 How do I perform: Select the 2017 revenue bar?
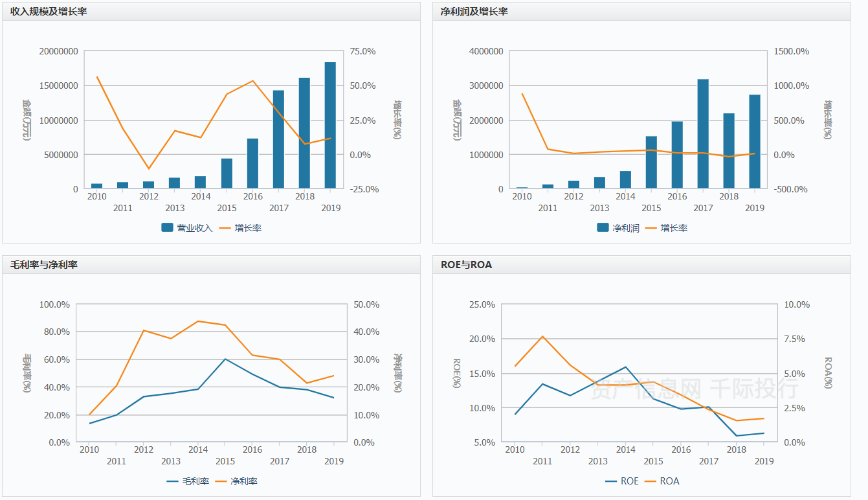(x=278, y=140)
